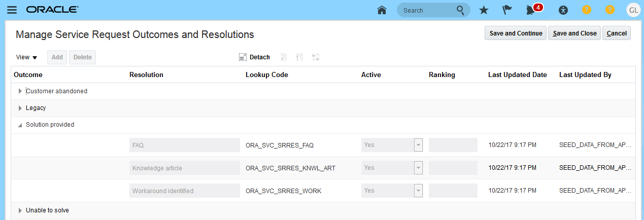
Task: Open the View menu
Action: pyautogui.click(x=26, y=57)
